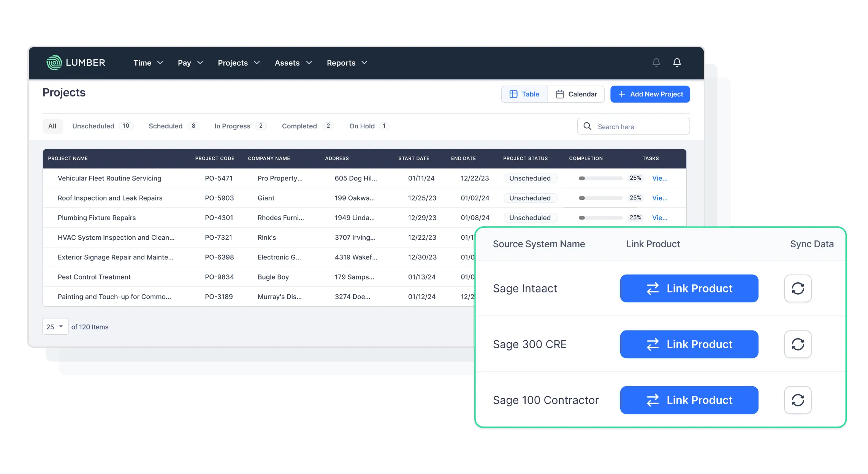Open the Reports dropdown menu
868x474 pixels.
[347, 63]
